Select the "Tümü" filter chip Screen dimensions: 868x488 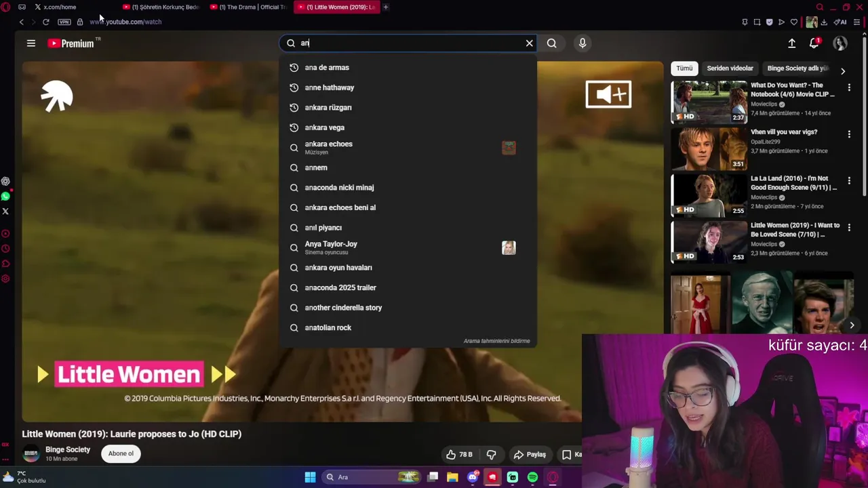(x=684, y=68)
